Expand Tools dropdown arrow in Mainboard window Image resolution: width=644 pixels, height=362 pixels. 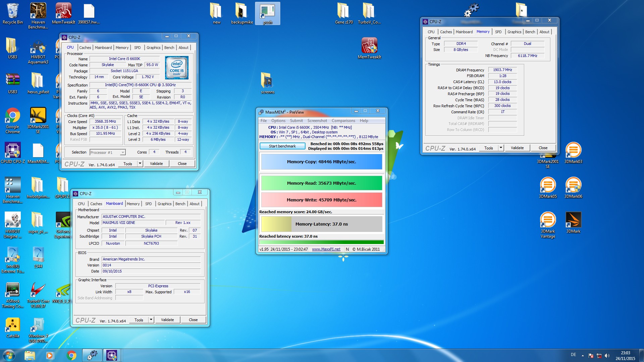click(x=151, y=320)
